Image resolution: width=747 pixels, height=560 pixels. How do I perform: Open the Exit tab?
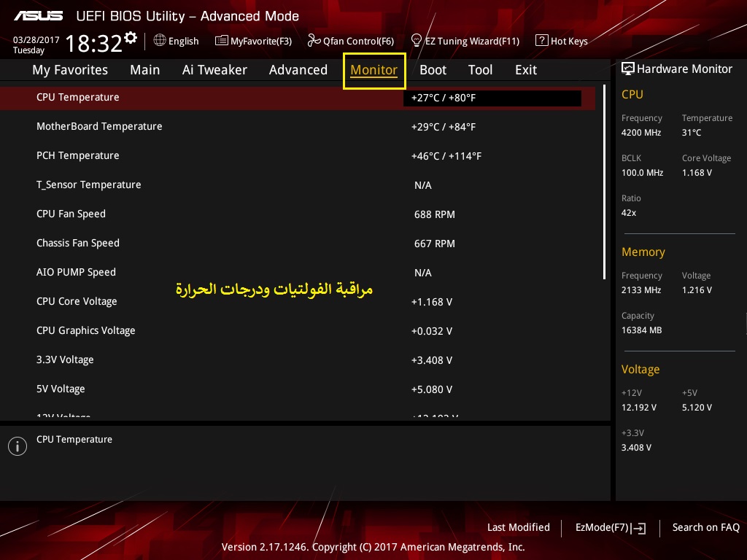click(x=526, y=70)
